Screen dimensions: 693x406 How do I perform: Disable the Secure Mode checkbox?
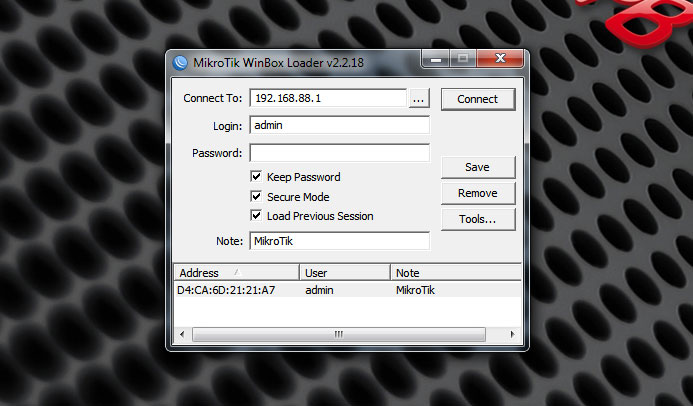coord(257,197)
